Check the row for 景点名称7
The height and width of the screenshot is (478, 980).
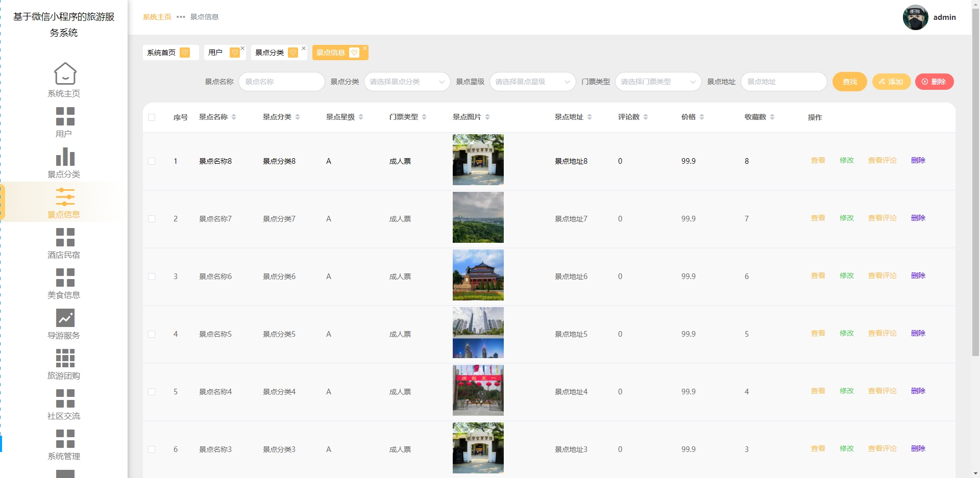(x=152, y=219)
